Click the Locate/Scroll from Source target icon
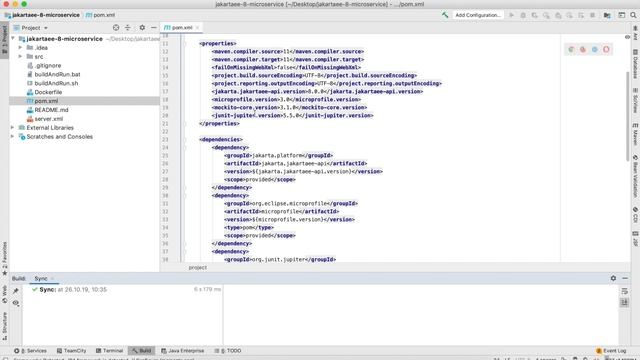The width and height of the screenshot is (640, 360). (116, 28)
